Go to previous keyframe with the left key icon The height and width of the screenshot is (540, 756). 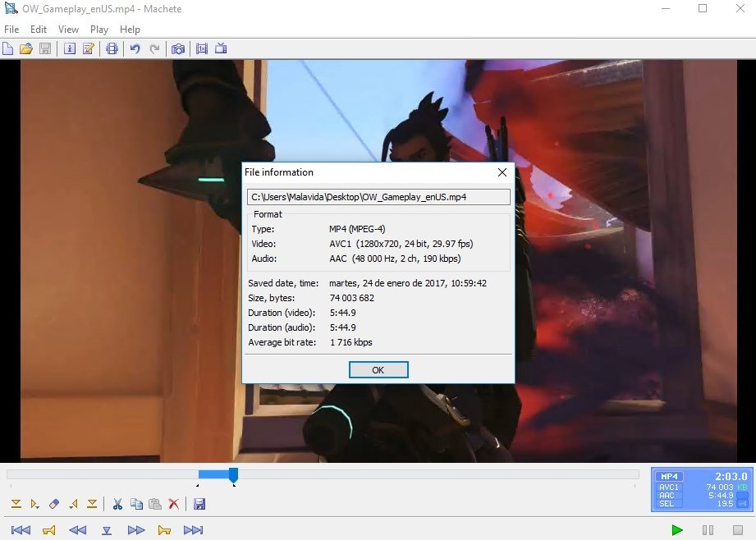click(x=48, y=530)
